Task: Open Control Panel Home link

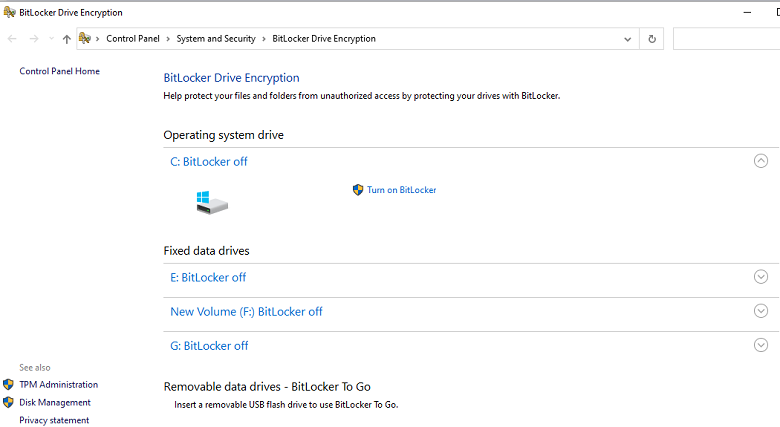Action: coord(59,71)
